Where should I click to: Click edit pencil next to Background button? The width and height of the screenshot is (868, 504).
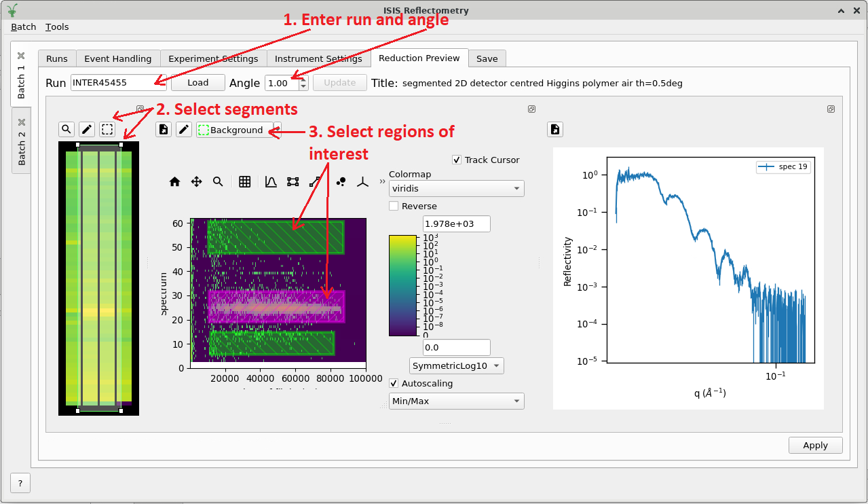184,130
